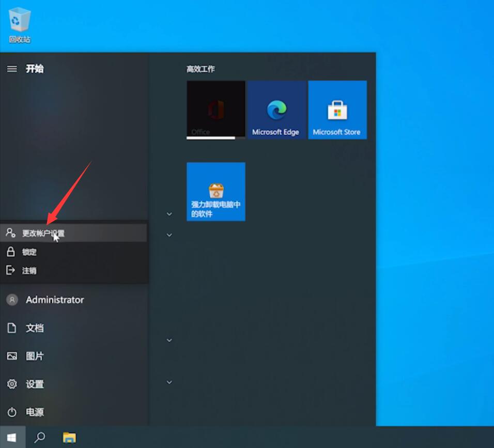The image size is (494, 448).
Task: Open the Microsoft Store tile
Action: [337, 110]
